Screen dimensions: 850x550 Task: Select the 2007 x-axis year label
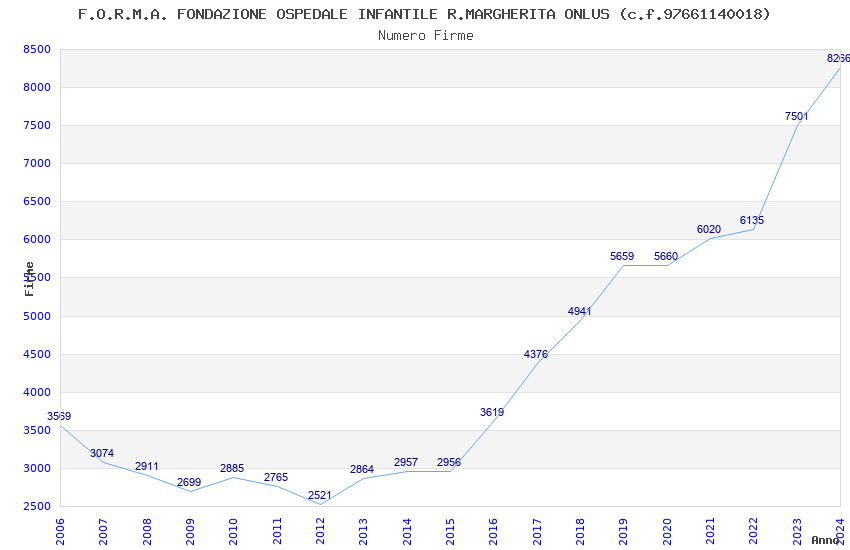point(103,531)
